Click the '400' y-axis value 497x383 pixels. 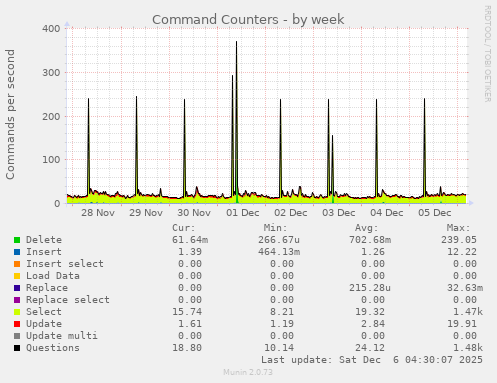point(51,29)
